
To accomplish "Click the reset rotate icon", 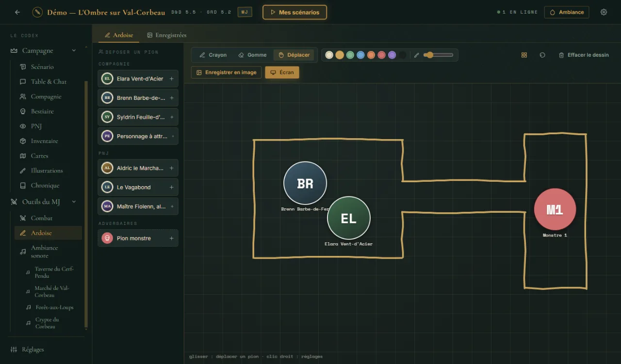I will click(542, 55).
